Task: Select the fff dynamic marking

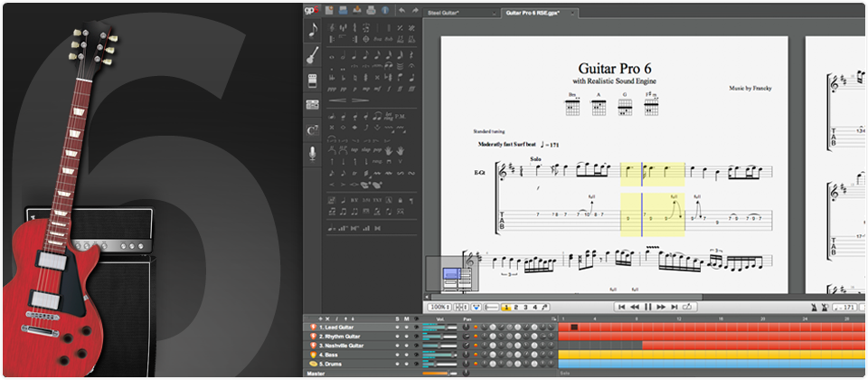Action: (x=412, y=89)
